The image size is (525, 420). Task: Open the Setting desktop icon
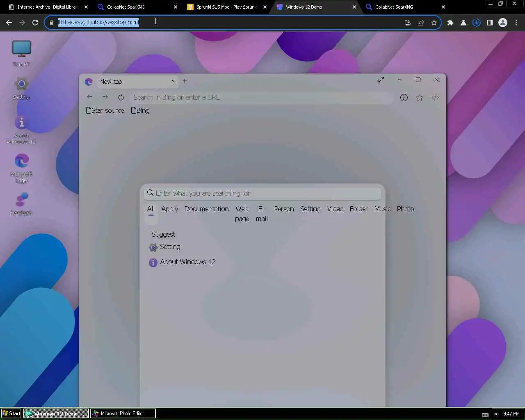pos(21,89)
